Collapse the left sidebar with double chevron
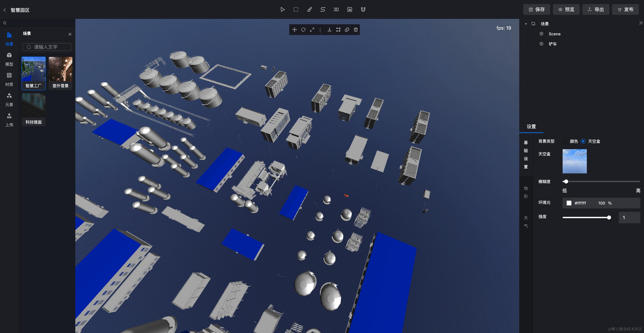The height and width of the screenshot is (333, 644). [x=5, y=23]
